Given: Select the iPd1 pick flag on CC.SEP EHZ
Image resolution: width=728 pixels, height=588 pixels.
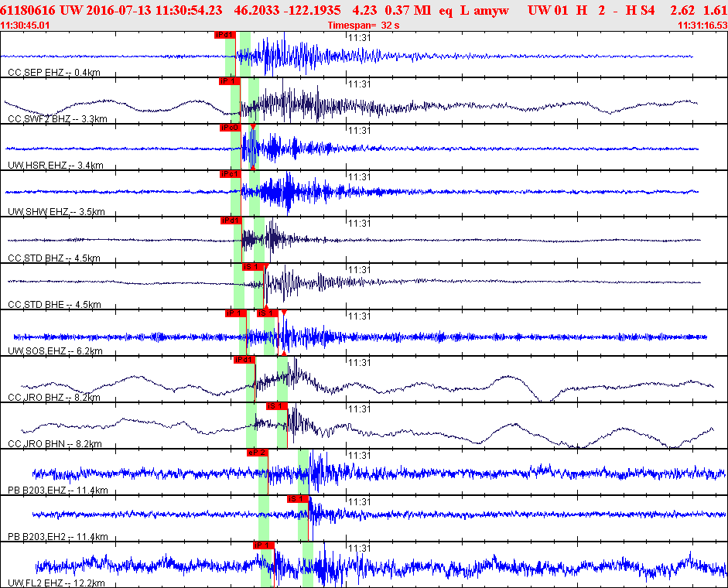Looking at the screenshot, I should (225, 35).
